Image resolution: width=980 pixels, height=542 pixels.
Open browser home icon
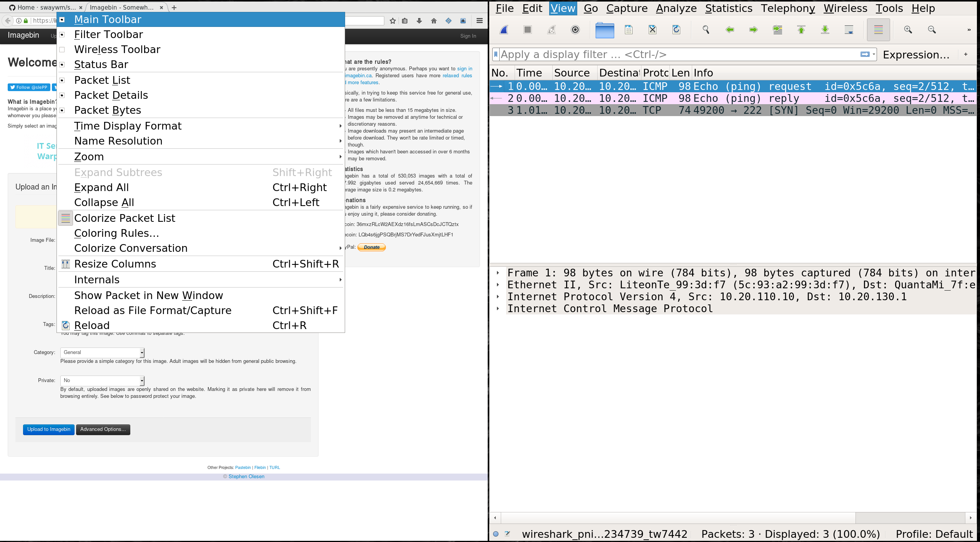coord(434,21)
